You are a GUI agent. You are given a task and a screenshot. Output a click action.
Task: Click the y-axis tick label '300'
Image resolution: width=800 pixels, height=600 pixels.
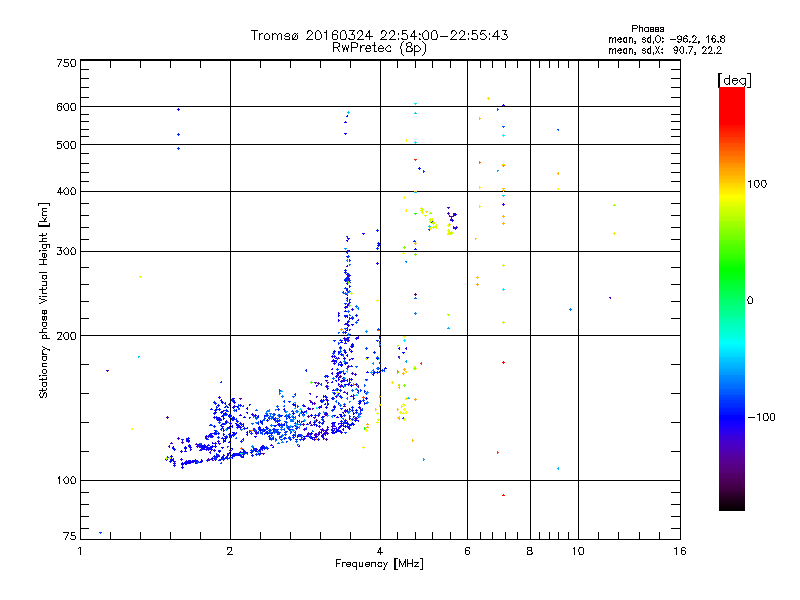tap(67, 252)
